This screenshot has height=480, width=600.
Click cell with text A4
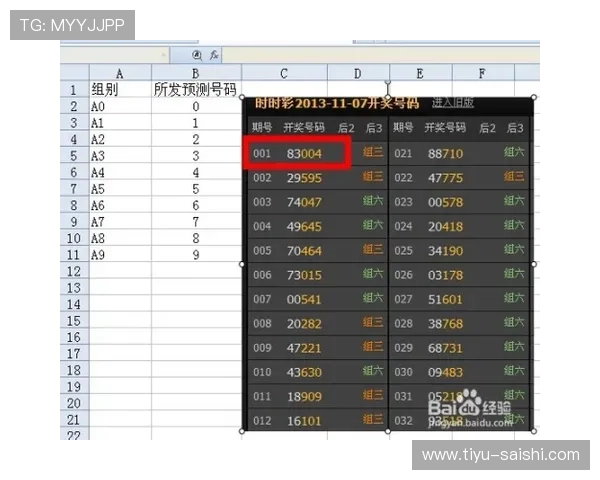pyautogui.click(x=120, y=172)
